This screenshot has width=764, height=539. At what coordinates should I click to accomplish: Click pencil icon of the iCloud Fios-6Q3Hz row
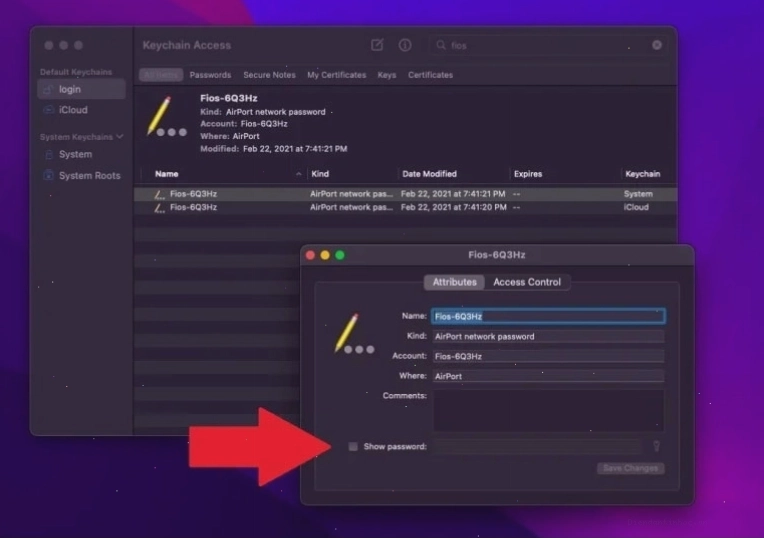click(159, 208)
